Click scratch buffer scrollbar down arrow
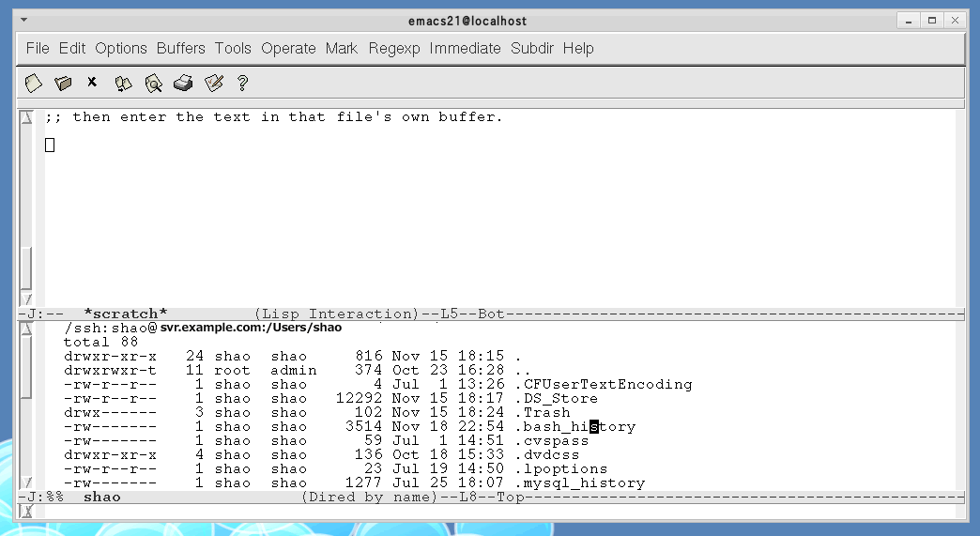Viewport: 980px width, 536px height. pyautogui.click(x=26, y=299)
